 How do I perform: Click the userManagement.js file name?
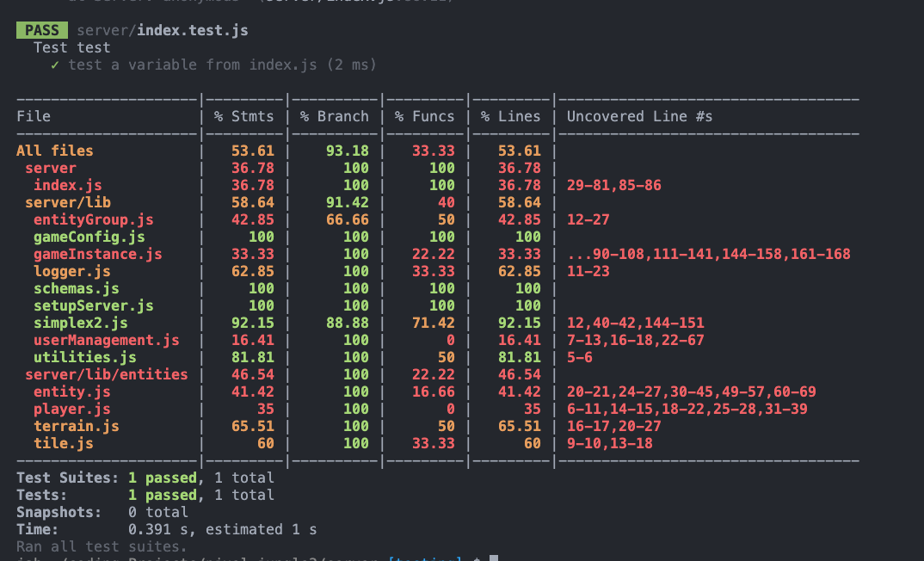[x=106, y=340]
